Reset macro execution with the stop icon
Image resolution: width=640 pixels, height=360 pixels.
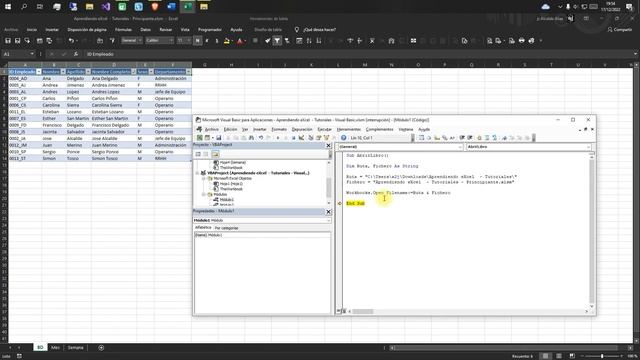293,138
